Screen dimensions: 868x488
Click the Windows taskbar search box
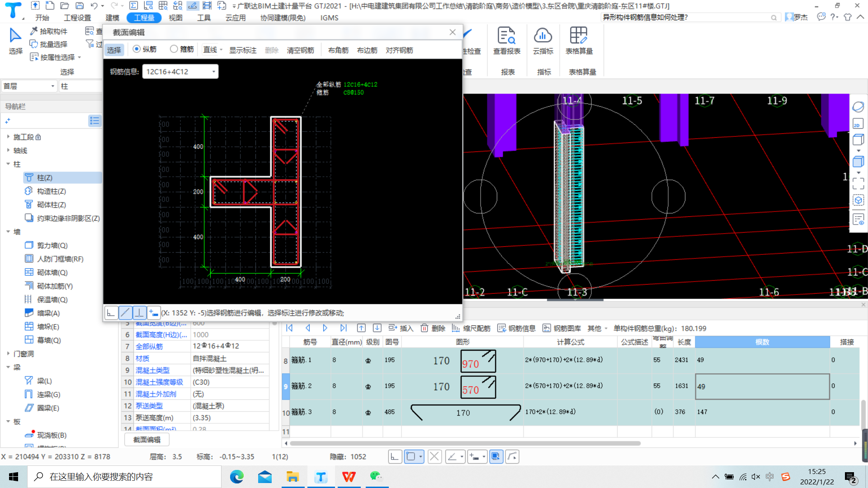(124, 477)
